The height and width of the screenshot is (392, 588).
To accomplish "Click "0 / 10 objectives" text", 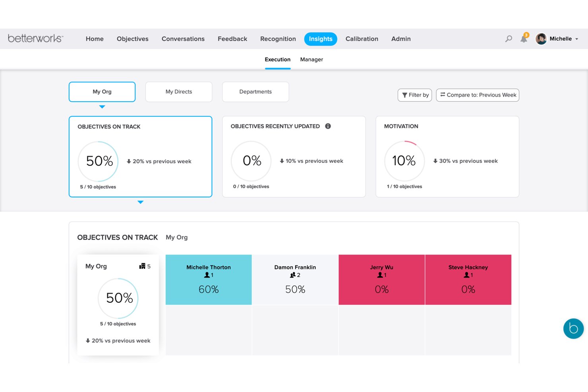I will [251, 186].
